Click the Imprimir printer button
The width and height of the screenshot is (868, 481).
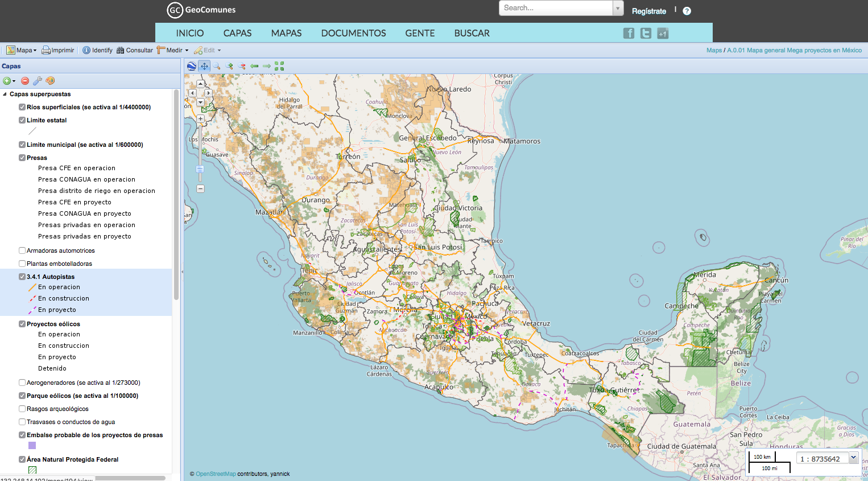(x=58, y=50)
